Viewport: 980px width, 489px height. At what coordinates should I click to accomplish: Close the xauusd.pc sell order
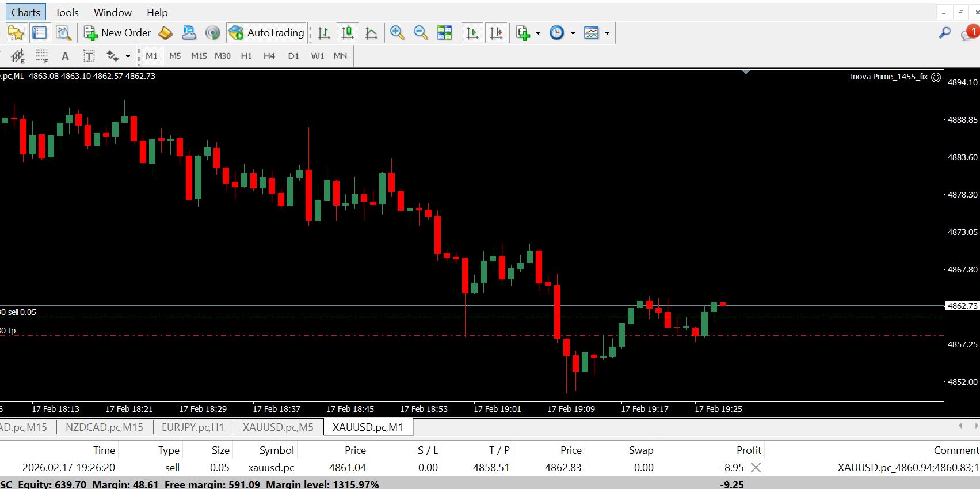click(x=756, y=468)
